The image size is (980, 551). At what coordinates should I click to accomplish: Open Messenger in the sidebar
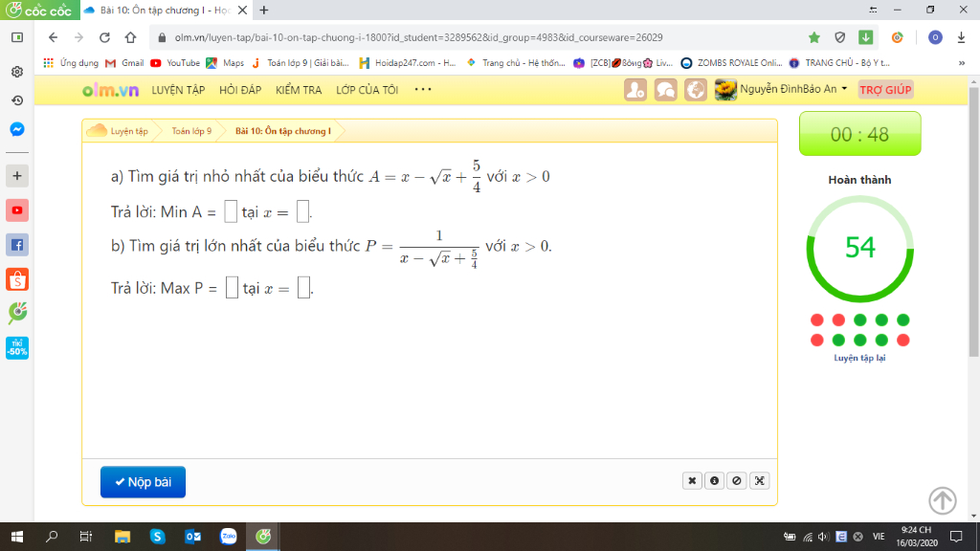[x=17, y=129]
